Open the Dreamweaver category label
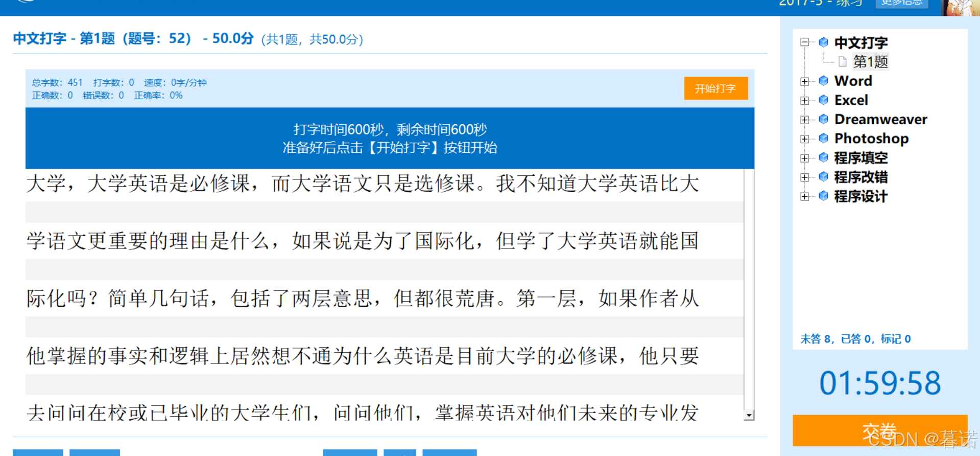 [880, 119]
